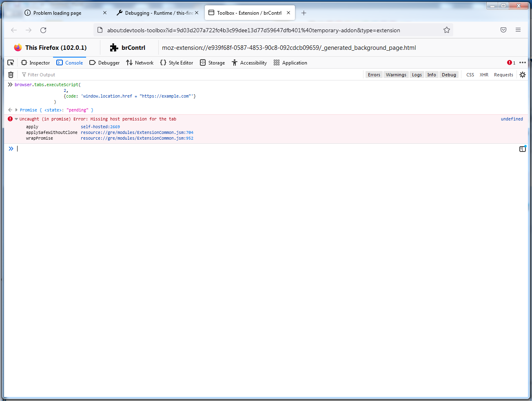Image resolution: width=532 pixels, height=401 pixels.
Task: Toggle the CSS filter
Action: click(470, 75)
